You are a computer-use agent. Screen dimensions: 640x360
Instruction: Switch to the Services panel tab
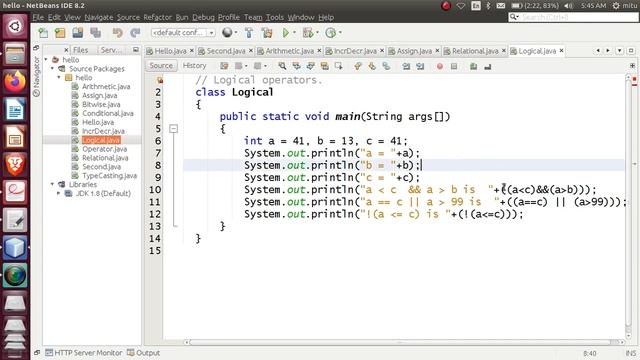[x=111, y=50]
